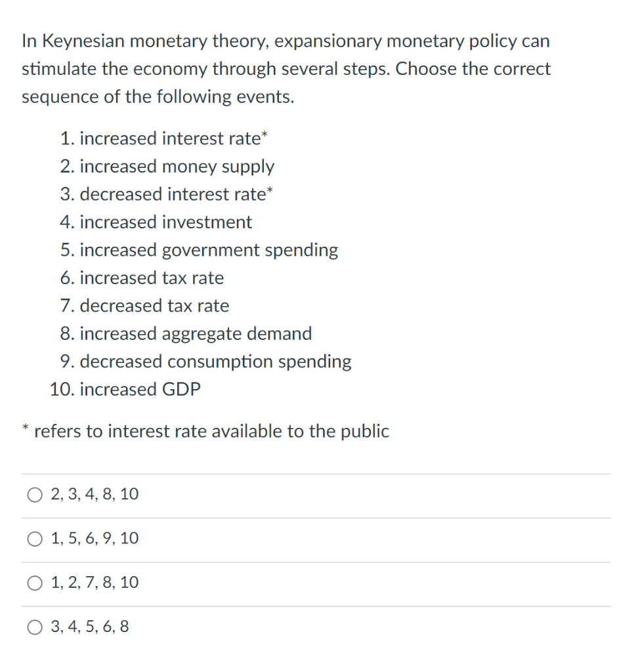Click list item "increased investment"
The width and height of the screenshot is (634, 672).
tap(156, 222)
